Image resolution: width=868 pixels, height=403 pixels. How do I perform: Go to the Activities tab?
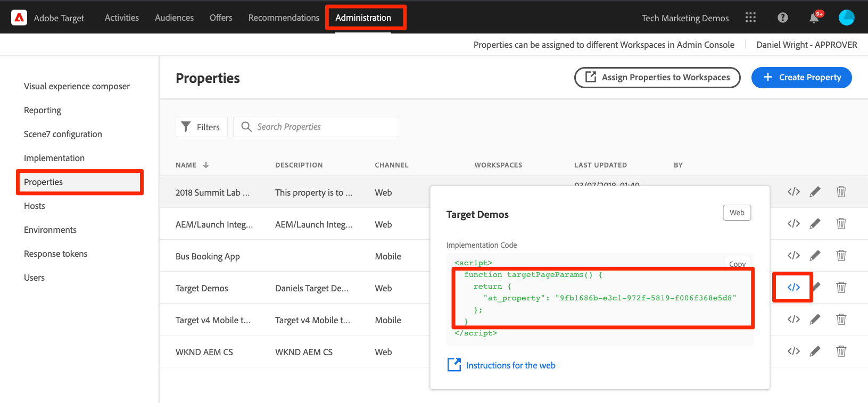click(x=122, y=18)
